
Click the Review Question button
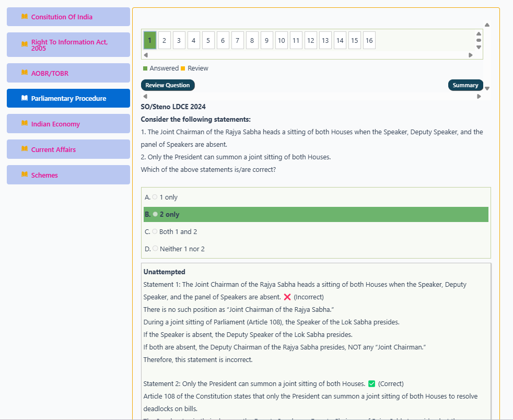(x=168, y=85)
